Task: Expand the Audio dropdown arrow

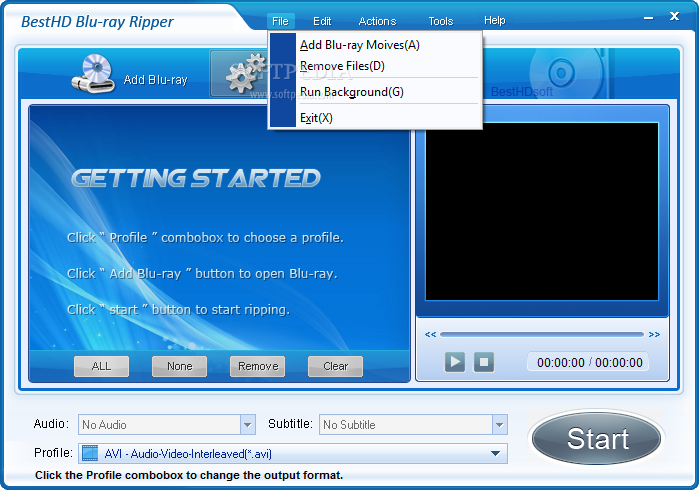Action: (247, 424)
